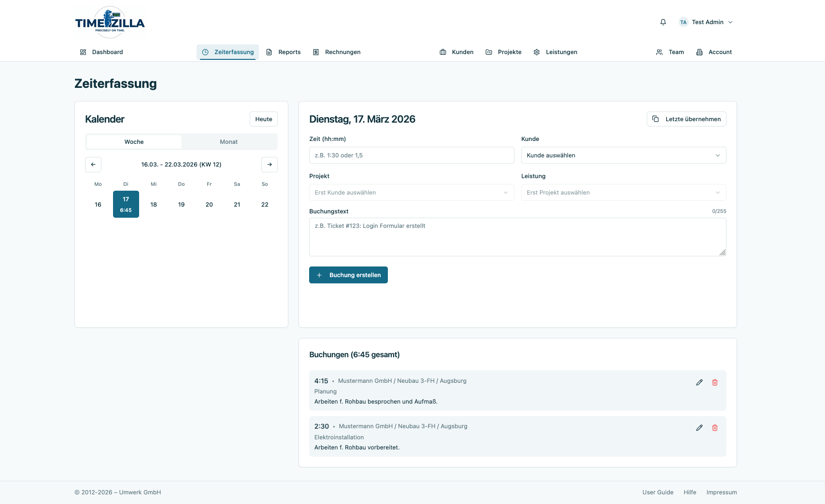Edit the 4:15 Planung booking
Screen dimensions: 825x504
coord(699,382)
